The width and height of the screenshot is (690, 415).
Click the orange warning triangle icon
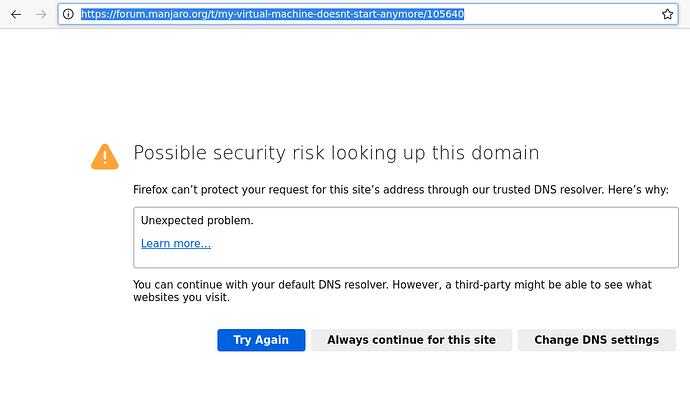click(105, 156)
